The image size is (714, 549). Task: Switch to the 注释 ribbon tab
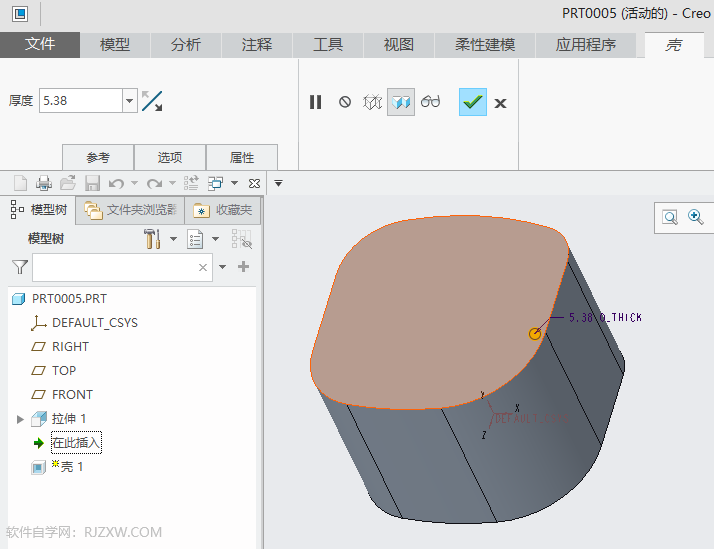[257, 45]
